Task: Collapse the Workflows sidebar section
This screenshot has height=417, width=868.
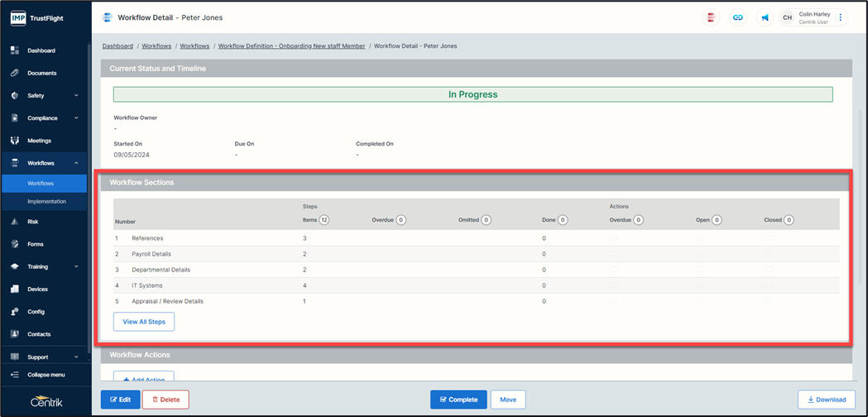Action: pyautogui.click(x=76, y=163)
